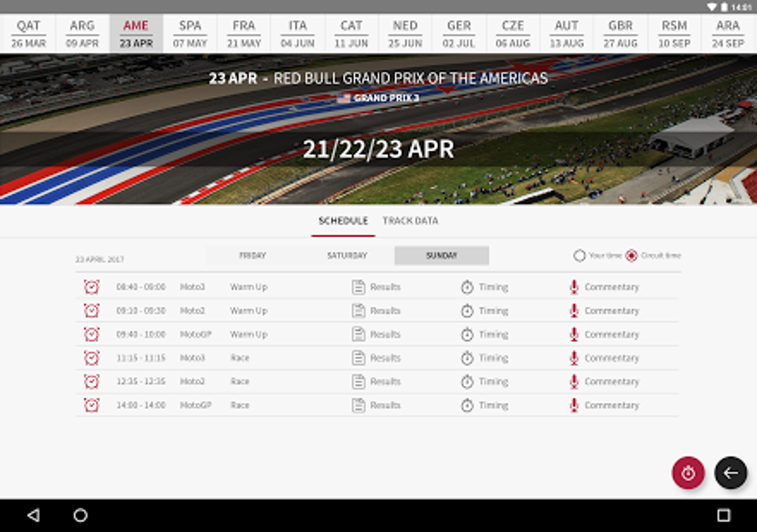Select the RSM 10 SEP race

[675, 33]
